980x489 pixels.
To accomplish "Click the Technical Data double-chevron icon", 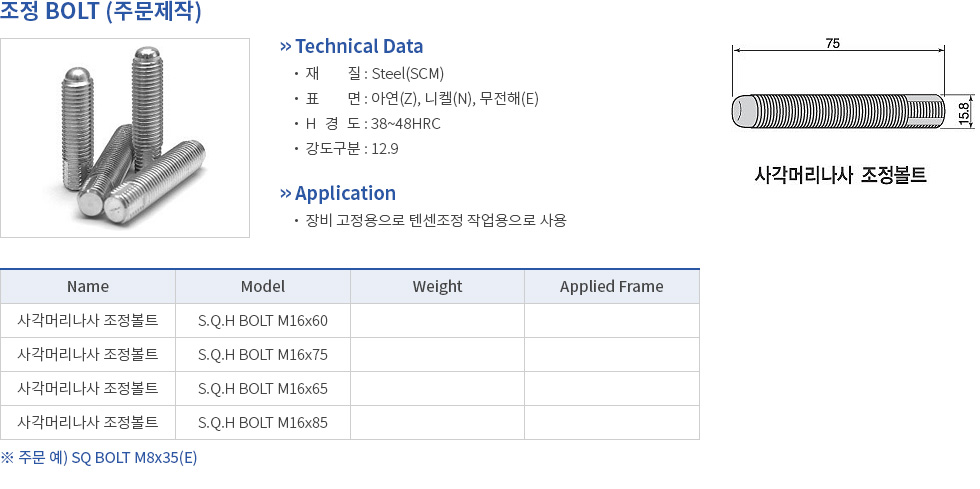I will 286,46.
